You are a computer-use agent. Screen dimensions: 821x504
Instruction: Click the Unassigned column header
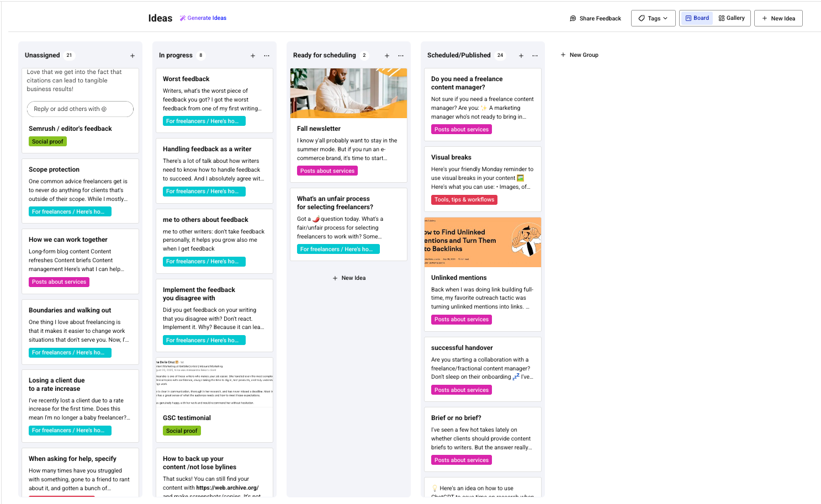point(42,55)
